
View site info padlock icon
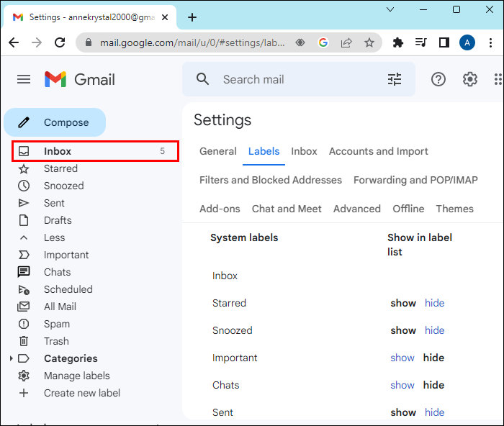89,42
